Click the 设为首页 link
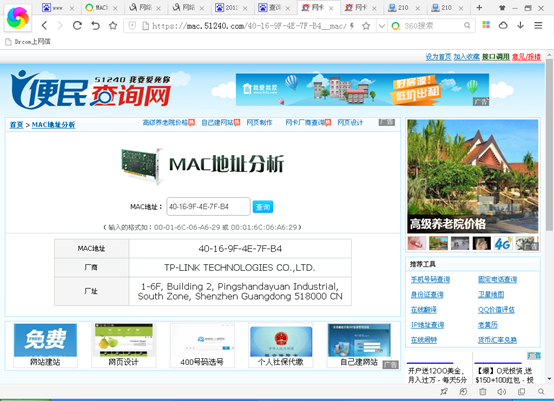Image resolution: width=554 pixels, height=401 pixels. click(x=438, y=57)
